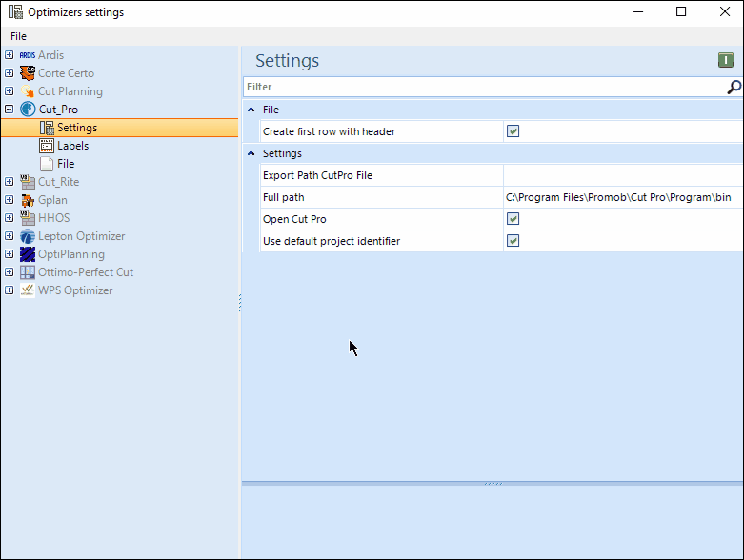Collapse the File property group
The image size is (744, 560).
(x=251, y=110)
